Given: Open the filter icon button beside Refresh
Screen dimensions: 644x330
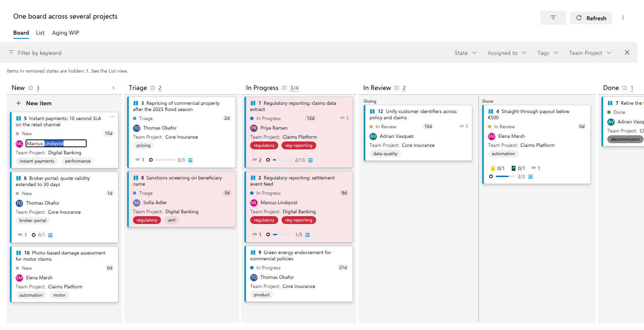Looking at the screenshot, I should pos(553,18).
